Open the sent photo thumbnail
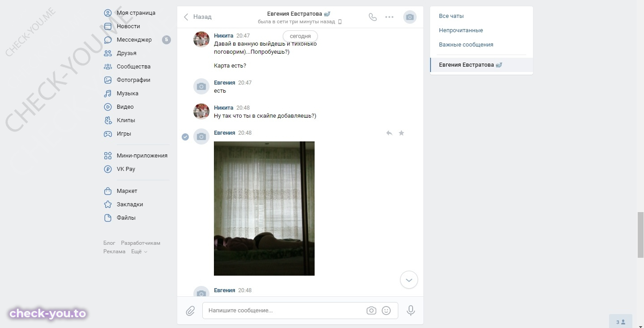The height and width of the screenshot is (328, 644). coord(264,209)
